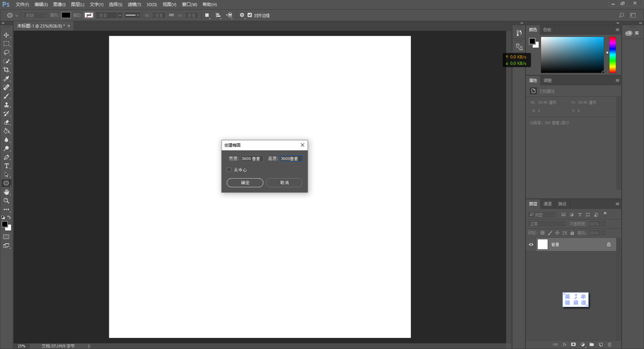Image resolution: width=644 pixels, height=349 pixels.
Task: Toggle the layer filter on/off switch
Action: coord(605,213)
